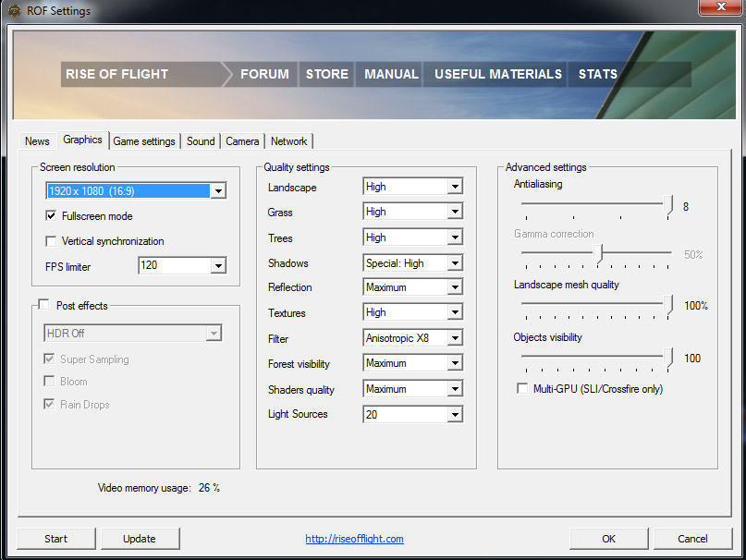Image resolution: width=746 pixels, height=560 pixels.
Task: Toggle the Bloom checkbox
Action: [x=49, y=381]
